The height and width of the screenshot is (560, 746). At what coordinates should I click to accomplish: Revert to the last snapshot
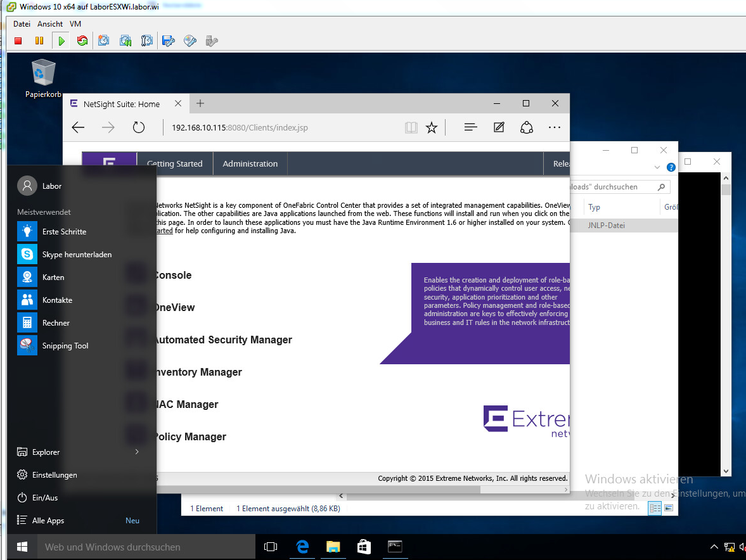pyautogui.click(x=125, y=41)
